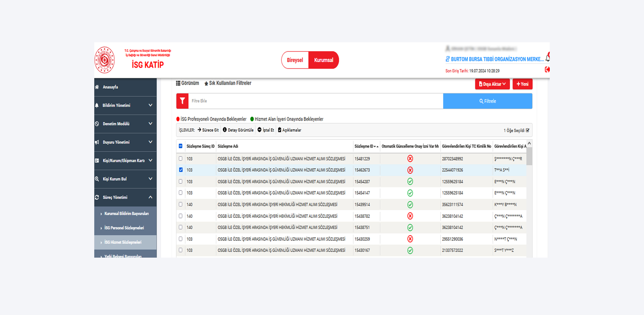
Task: Open the Dışa Aktar export dropdown
Action: 492,84
